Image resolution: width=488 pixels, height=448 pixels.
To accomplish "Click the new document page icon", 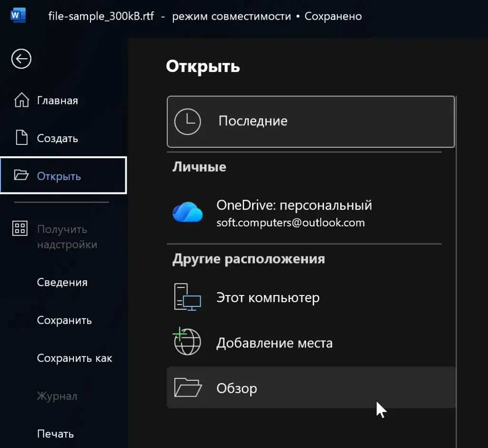I will click(21, 137).
